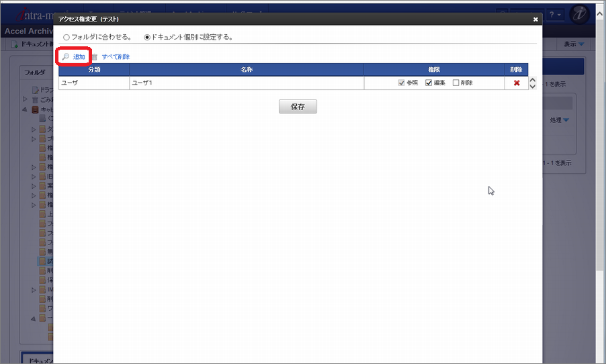Click the 分類 column header
This screenshot has height=364, width=606.
pyautogui.click(x=94, y=70)
